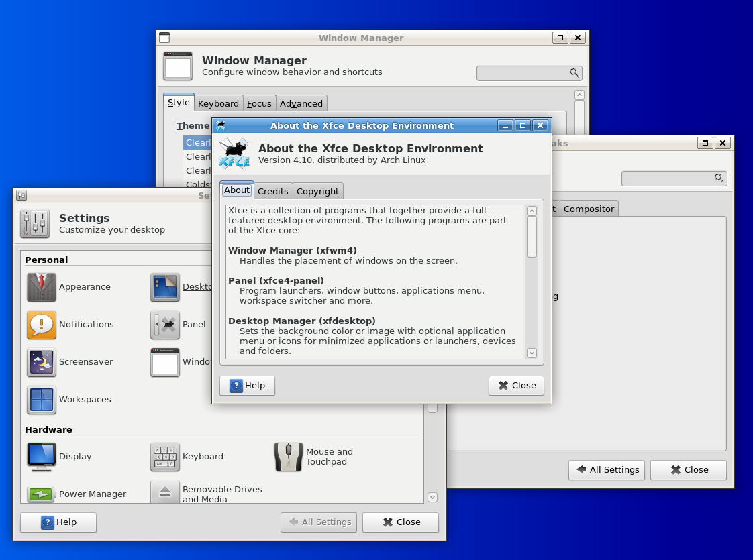Click Help button in Settings window

pos(58,522)
